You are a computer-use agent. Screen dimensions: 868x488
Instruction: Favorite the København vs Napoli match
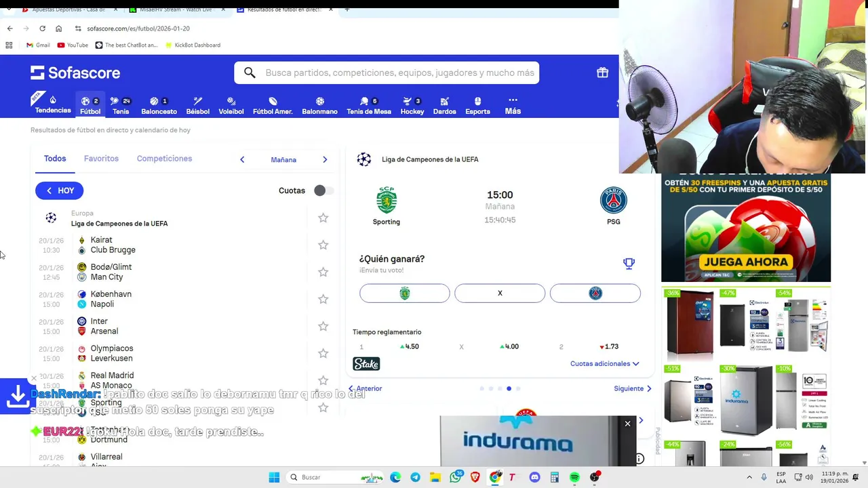click(x=323, y=299)
